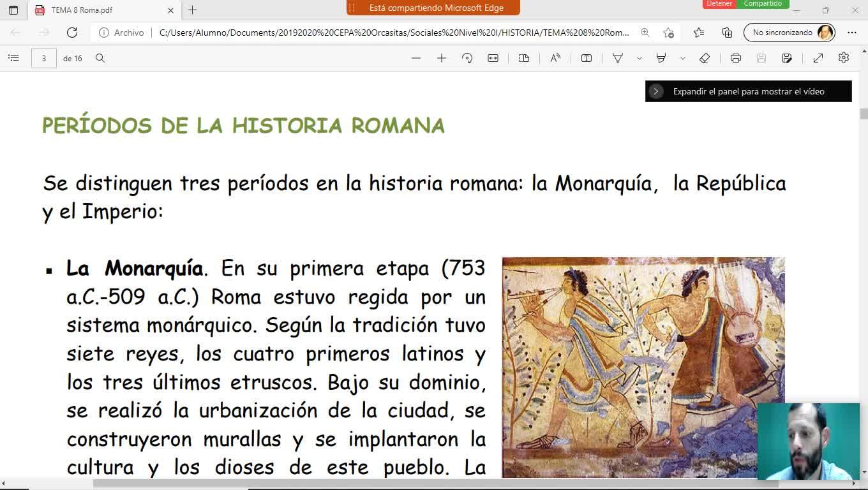
Task: Print the PDF document
Action: point(735,58)
